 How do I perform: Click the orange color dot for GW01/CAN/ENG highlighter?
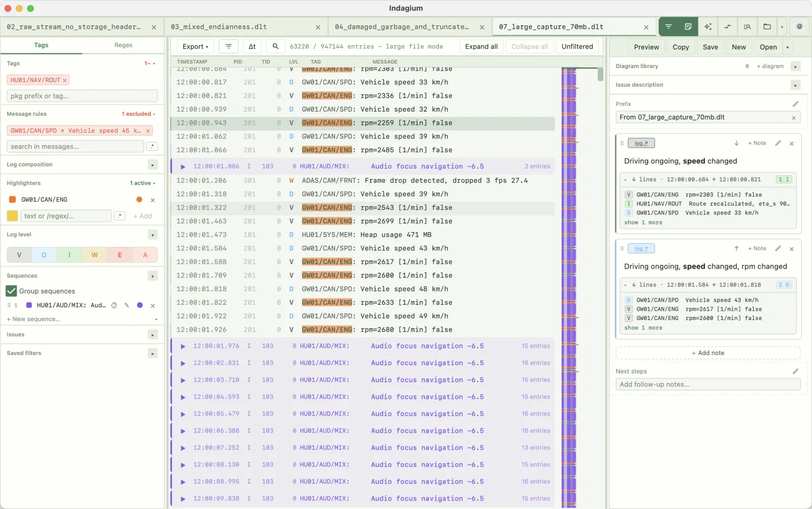point(139,200)
